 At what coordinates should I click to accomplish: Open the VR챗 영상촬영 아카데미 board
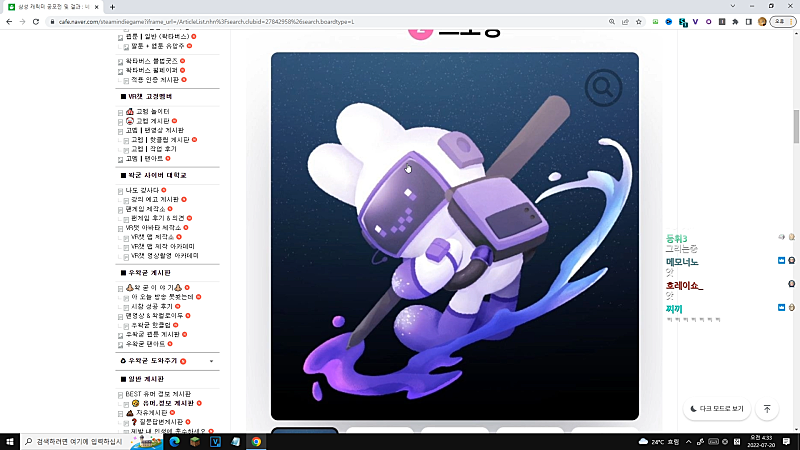[165, 256]
